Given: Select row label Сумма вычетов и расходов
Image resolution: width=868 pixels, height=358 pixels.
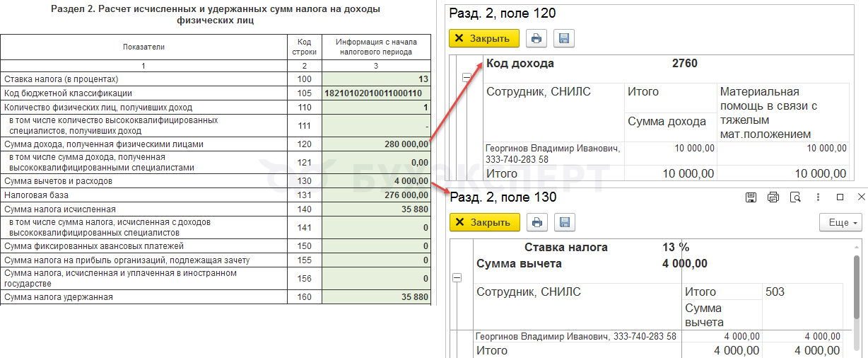Looking at the screenshot, I should 58,181.
